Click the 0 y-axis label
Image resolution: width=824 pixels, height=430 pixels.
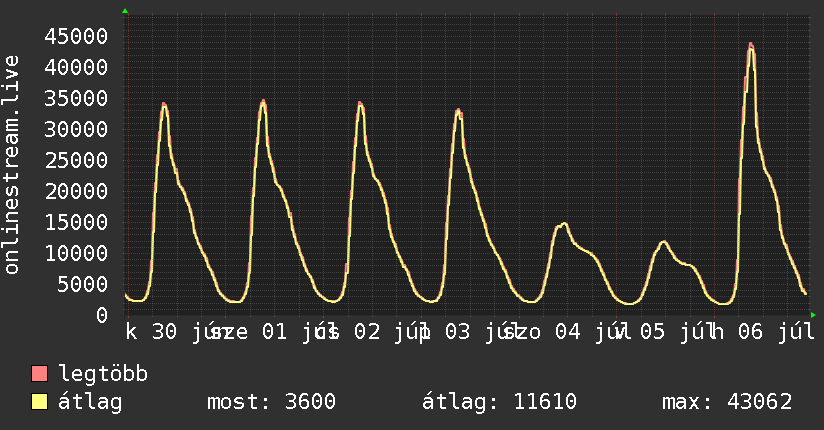point(102,315)
